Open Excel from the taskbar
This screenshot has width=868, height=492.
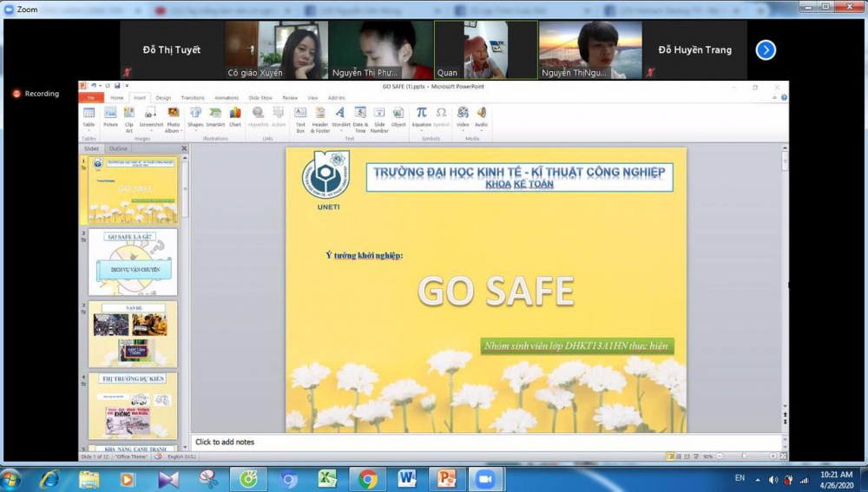[327, 479]
